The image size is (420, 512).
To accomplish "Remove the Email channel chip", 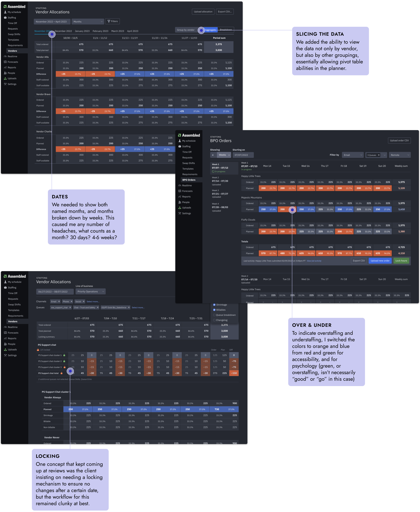I will point(59,302).
